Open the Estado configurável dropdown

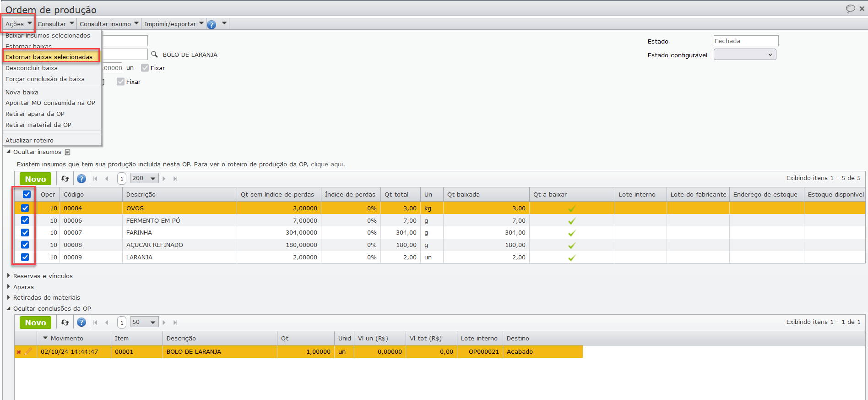[745, 55]
